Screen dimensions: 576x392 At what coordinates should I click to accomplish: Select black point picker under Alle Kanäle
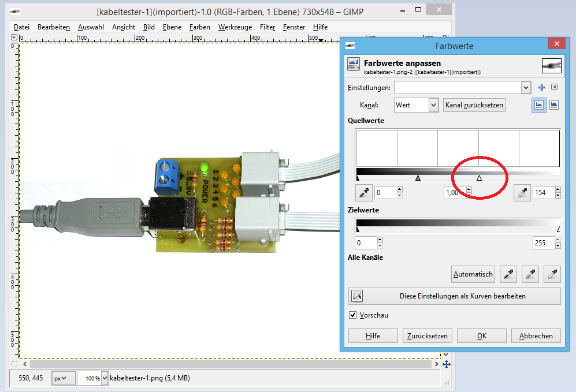508,274
